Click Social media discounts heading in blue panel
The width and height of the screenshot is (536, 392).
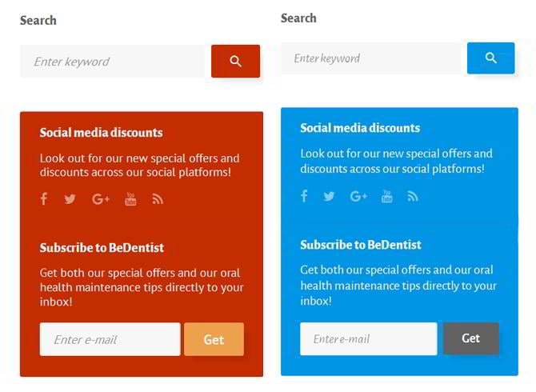(360, 128)
